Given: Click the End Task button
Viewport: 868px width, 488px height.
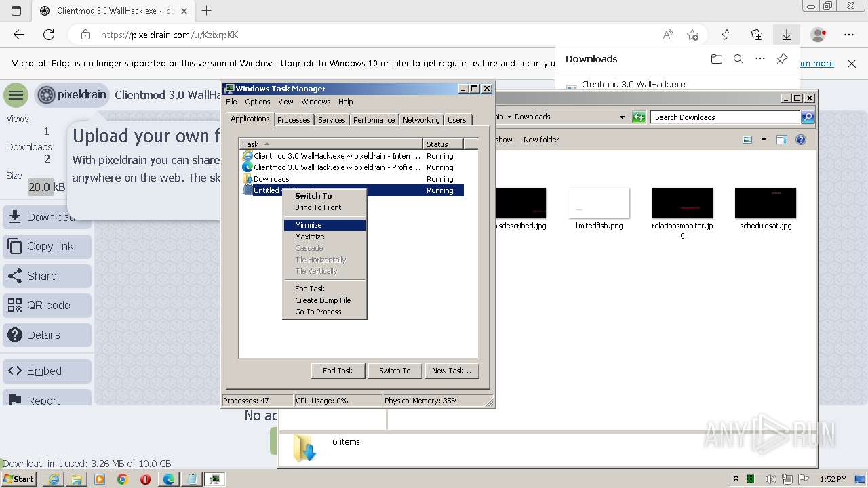Looking at the screenshot, I should (338, 371).
